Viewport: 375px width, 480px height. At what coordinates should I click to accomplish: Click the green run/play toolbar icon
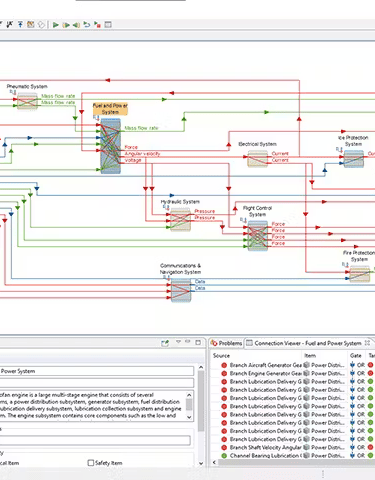56,25
